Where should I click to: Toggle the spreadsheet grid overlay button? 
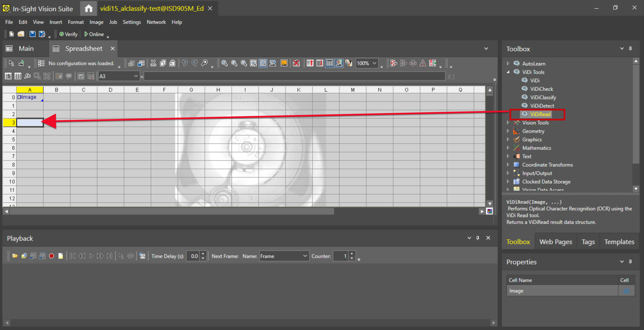pos(329,63)
